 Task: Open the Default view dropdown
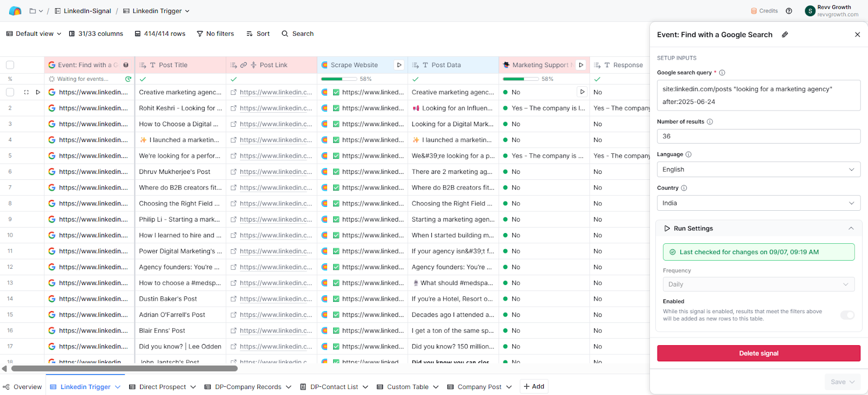[x=34, y=34]
